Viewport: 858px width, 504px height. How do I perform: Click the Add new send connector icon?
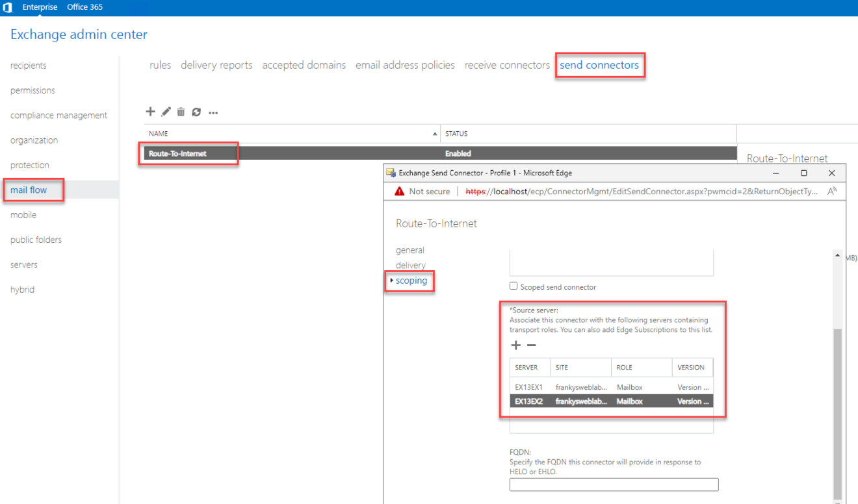click(x=150, y=112)
